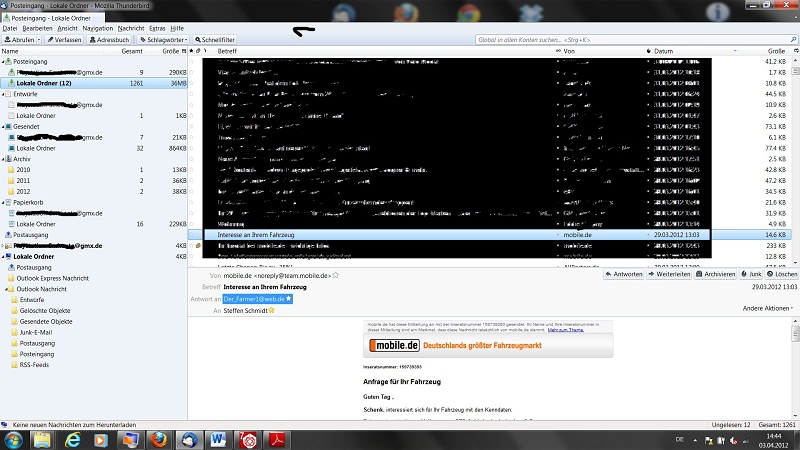The image size is (800, 450).
Task: Open the Schlagwörter dropdown
Action: (x=163, y=39)
